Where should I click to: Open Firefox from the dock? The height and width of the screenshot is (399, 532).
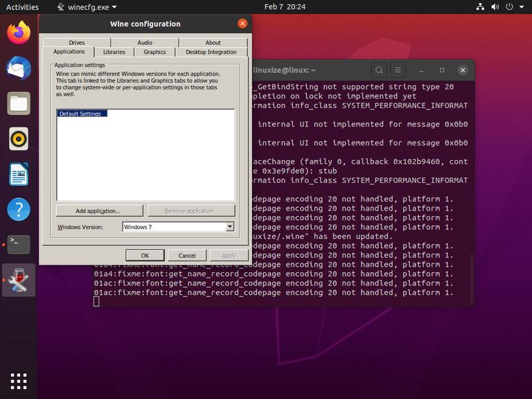click(19, 33)
